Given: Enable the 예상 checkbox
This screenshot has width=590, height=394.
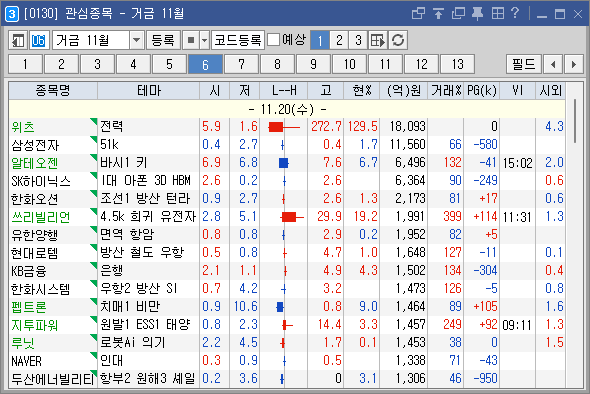Looking at the screenshot, I should tap(274, 40).
